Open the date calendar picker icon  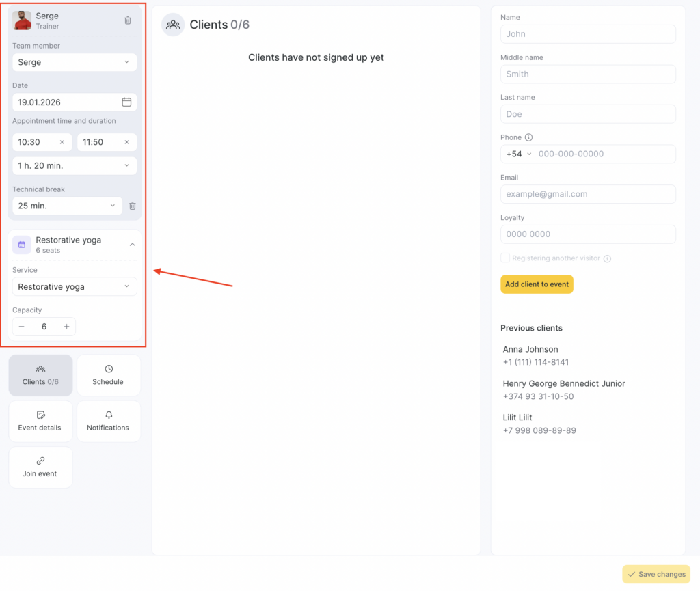click(x=126, y=102)
